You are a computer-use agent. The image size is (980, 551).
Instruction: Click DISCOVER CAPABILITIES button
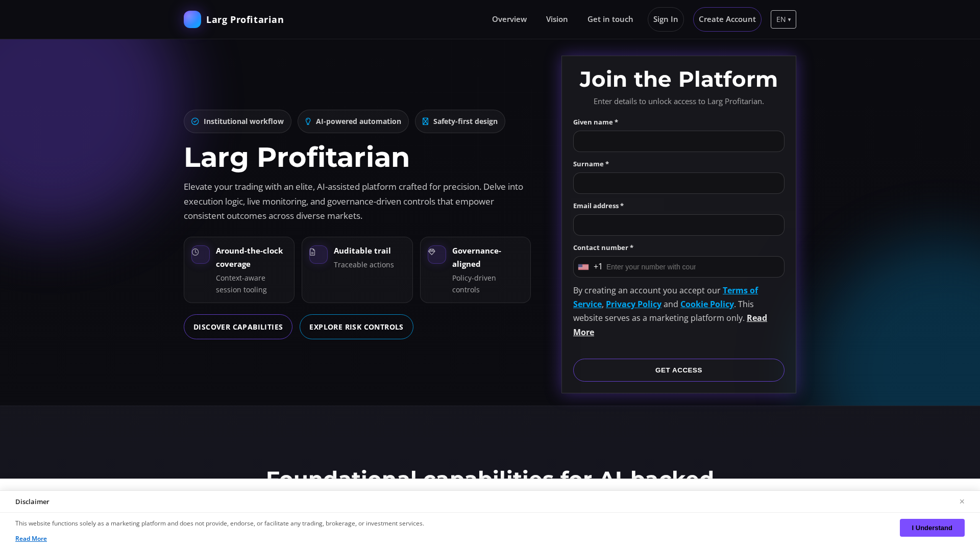pyautogui.click(x=238, y=327)
